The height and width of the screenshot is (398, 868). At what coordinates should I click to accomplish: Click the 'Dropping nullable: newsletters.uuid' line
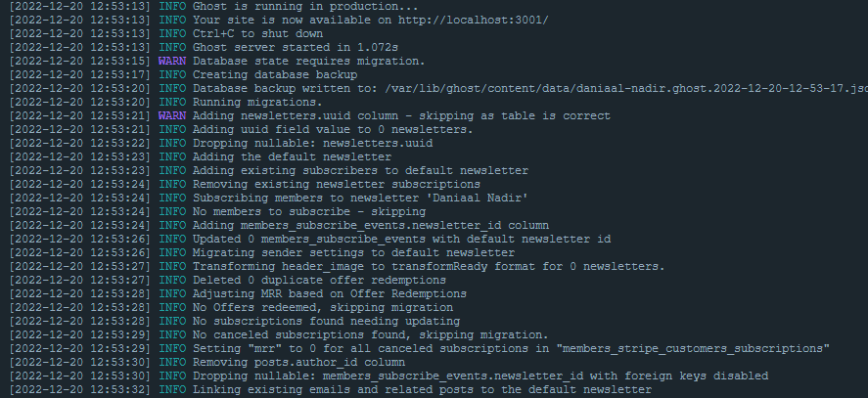click(312, 144)
